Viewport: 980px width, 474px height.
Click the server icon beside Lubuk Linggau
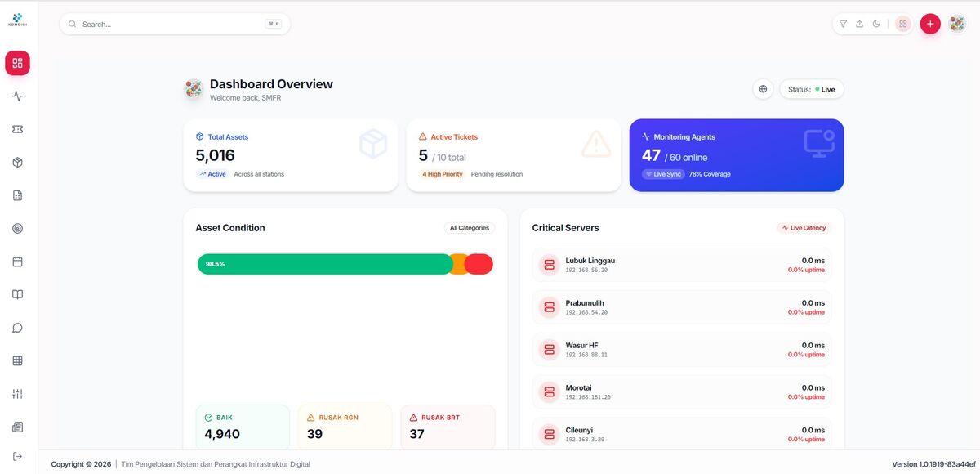click(x=549, y=265)
